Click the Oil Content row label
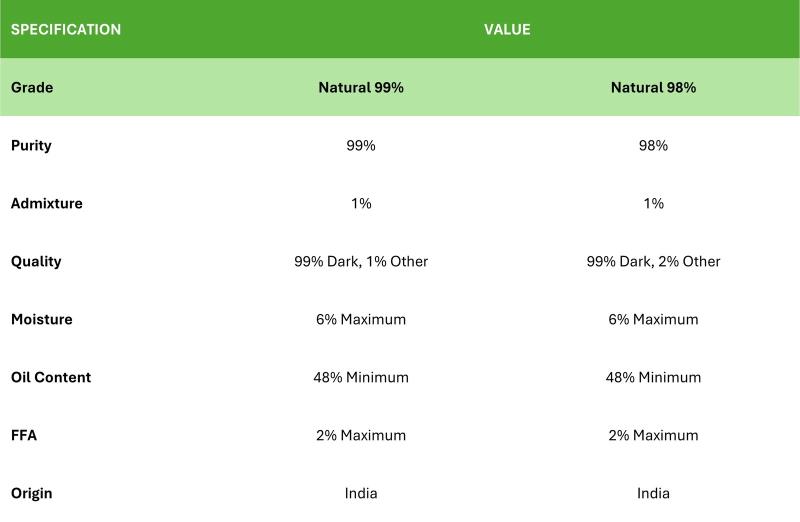 [x=51, y=377]
